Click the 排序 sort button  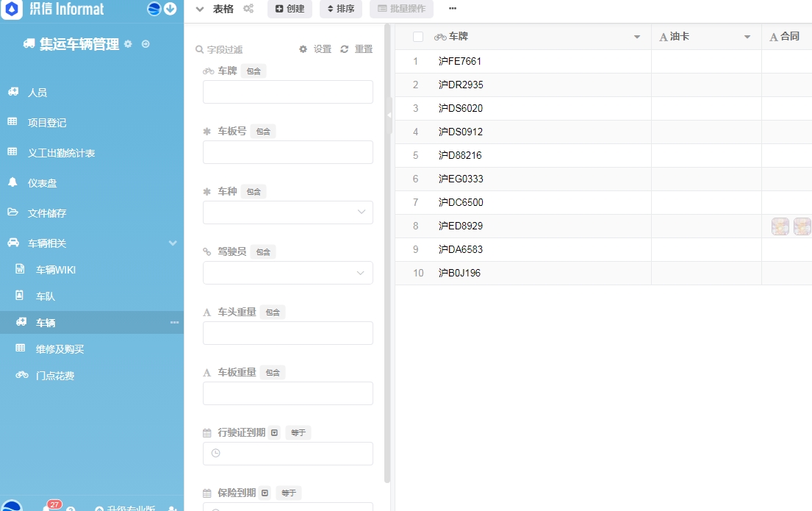[340, 9]
